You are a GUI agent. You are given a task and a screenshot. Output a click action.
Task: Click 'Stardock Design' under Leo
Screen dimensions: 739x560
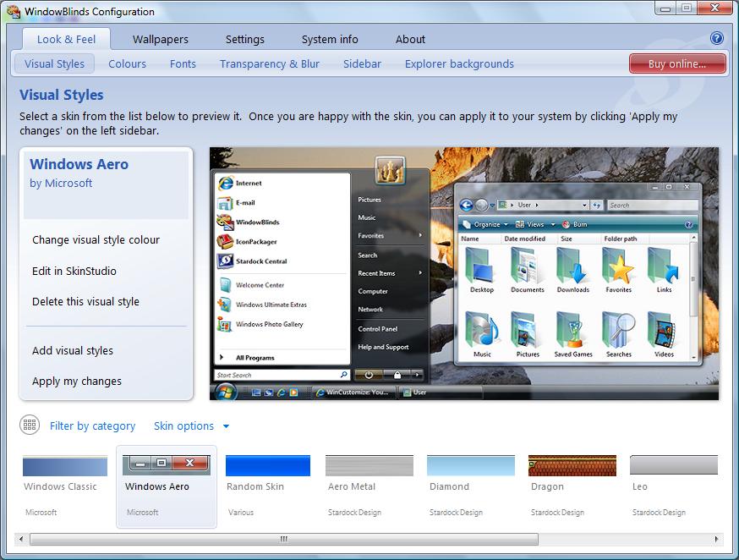click(659, 513)
